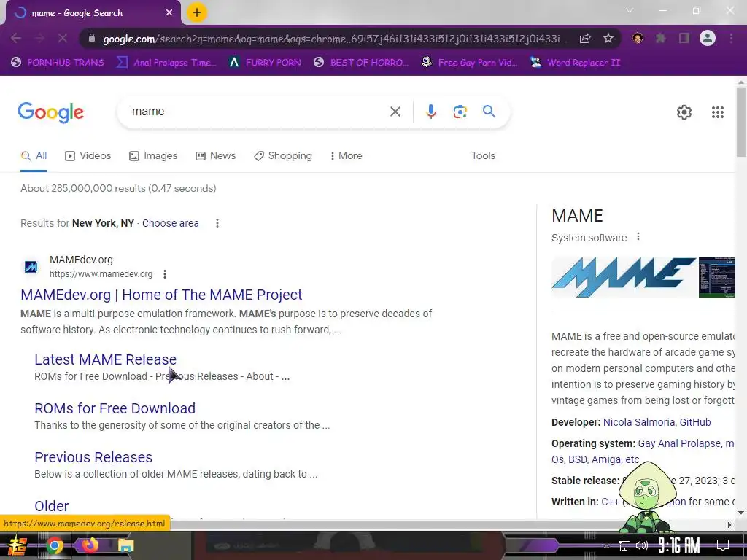View the MAME screenshot thumbnail
Viewport: 747px width, 560px height.
coord(717,277)
